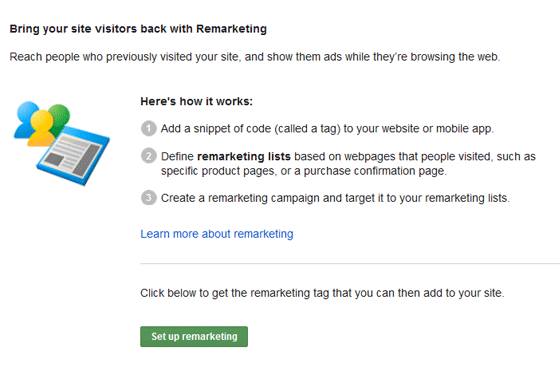Screen dimensions: 560x370
Task: Click the Reach people who previously visited sentence
Action: pos(255,57)
